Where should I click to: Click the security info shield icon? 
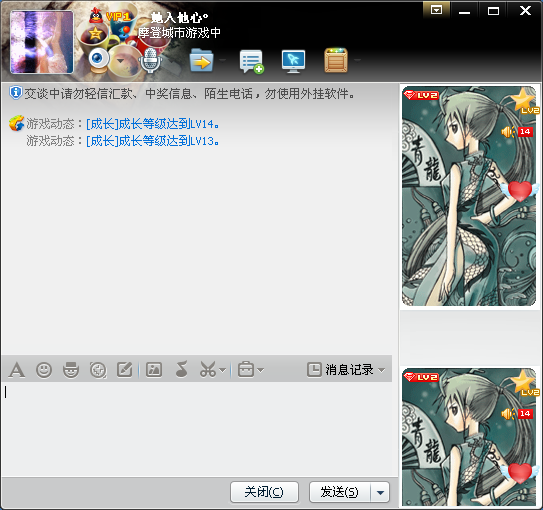point(15,93)
